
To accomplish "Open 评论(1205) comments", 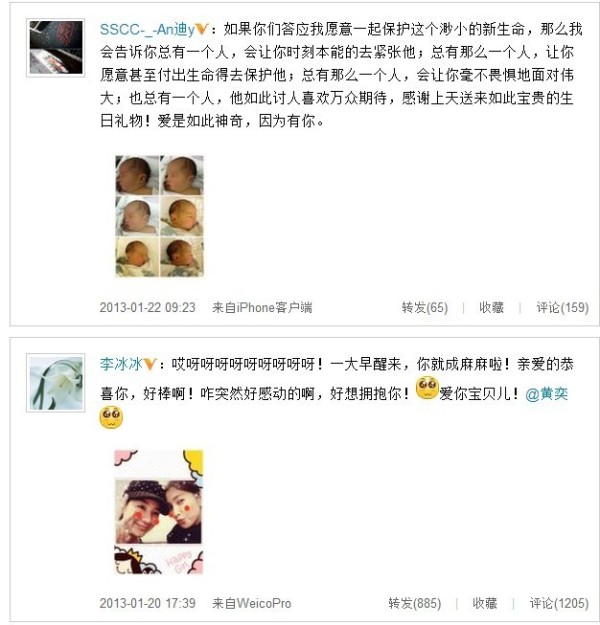I will (x=559, y=603).
